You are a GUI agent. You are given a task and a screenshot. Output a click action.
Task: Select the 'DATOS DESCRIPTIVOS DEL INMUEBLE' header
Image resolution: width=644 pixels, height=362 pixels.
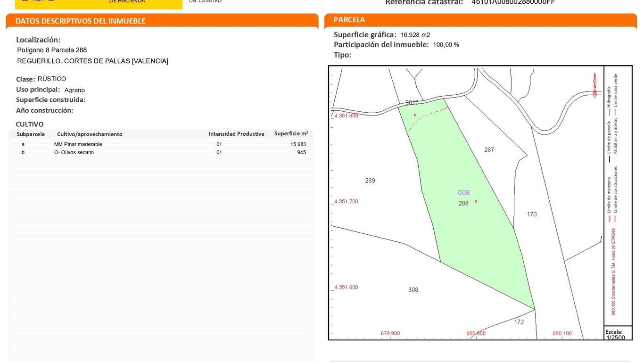coord(81,21)
